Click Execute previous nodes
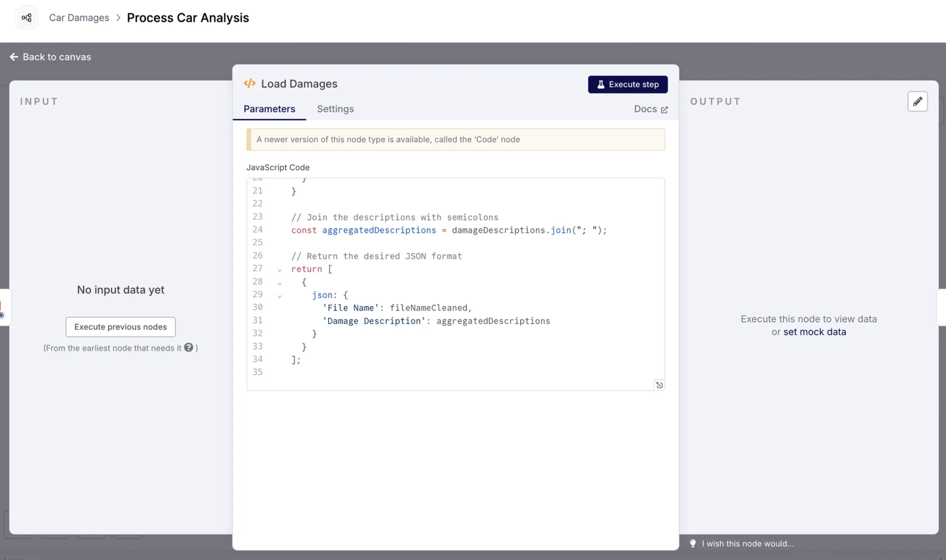Image resolution: width=946 pixels, height=560 pixels. coord(120,327)
